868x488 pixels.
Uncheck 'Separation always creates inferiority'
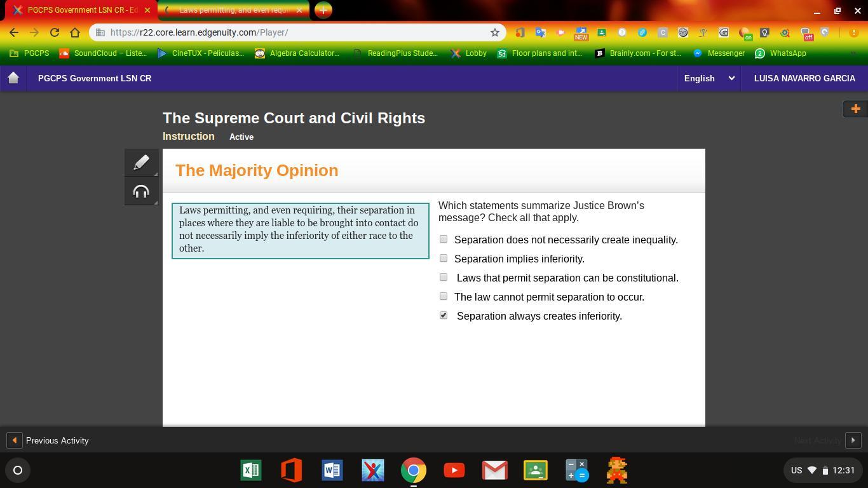pos(444,316)
